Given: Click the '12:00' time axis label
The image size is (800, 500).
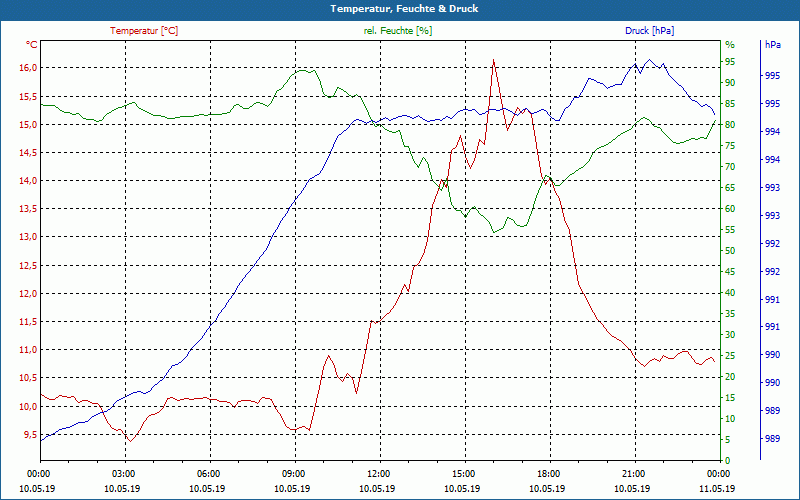Looking at the screenshot, I should coord(381,474).
